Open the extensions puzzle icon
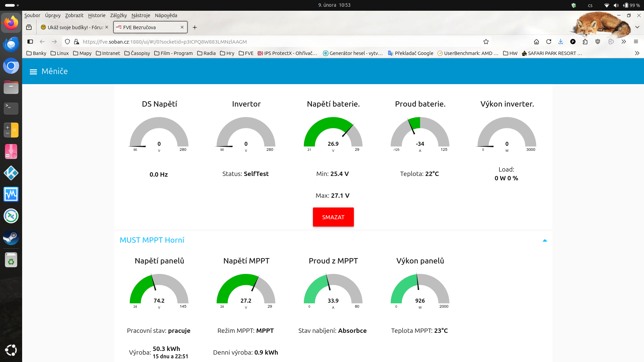 (585, 42)
